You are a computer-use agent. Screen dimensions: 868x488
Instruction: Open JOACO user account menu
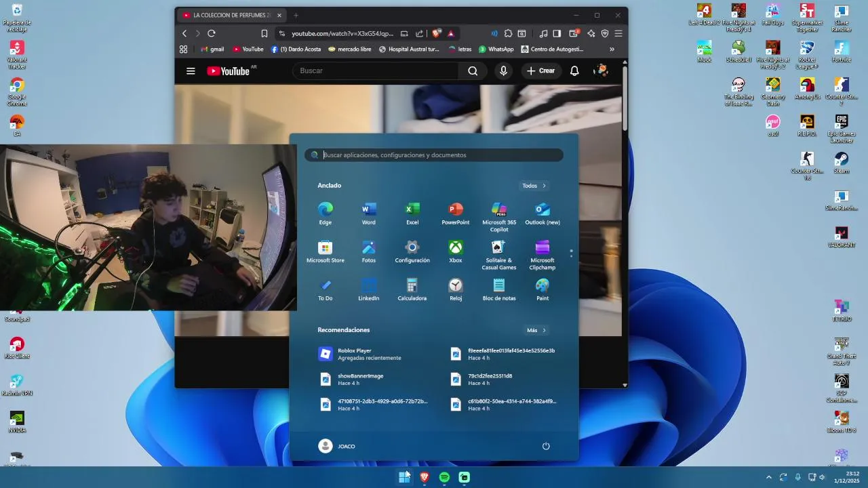(x=337, y=446)
